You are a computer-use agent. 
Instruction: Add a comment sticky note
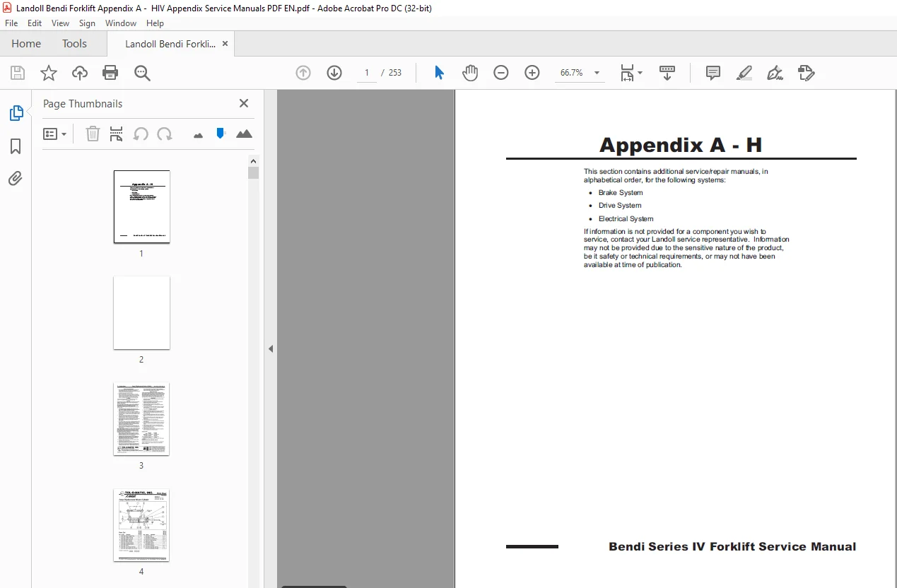click(x=713, y=73)
